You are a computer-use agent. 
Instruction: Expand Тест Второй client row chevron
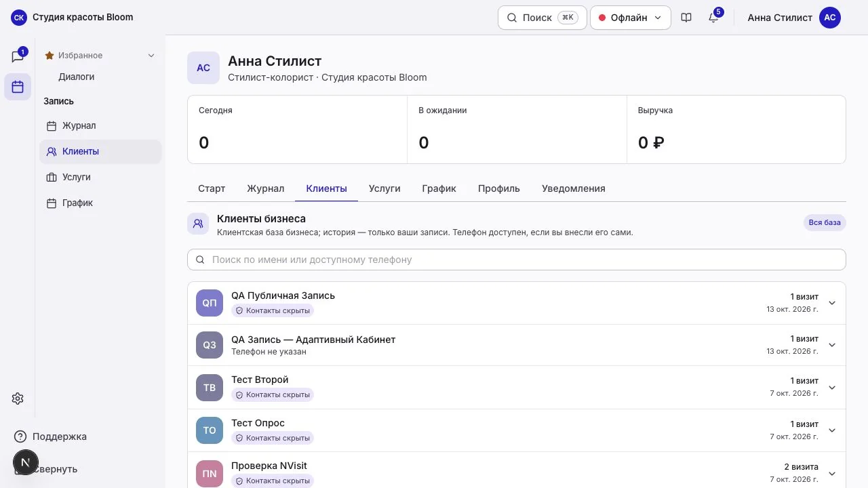pos(832,388)
